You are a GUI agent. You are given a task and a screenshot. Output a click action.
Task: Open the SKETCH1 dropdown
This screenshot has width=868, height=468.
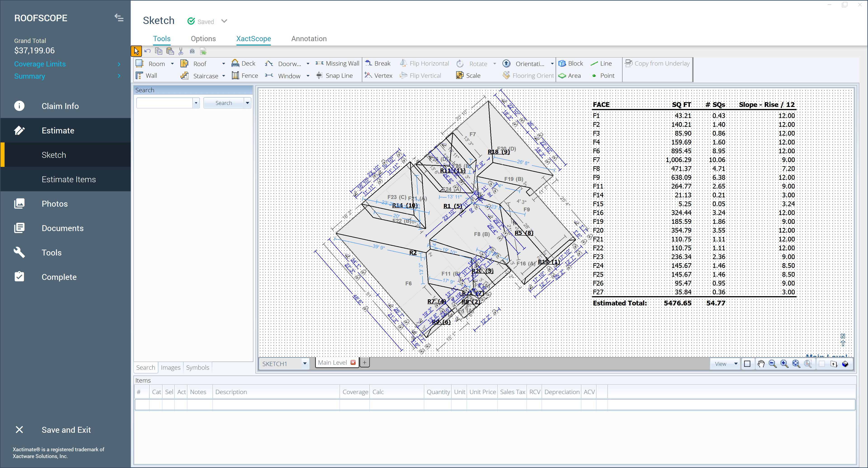pyautogui.click(x=305, y=364)
